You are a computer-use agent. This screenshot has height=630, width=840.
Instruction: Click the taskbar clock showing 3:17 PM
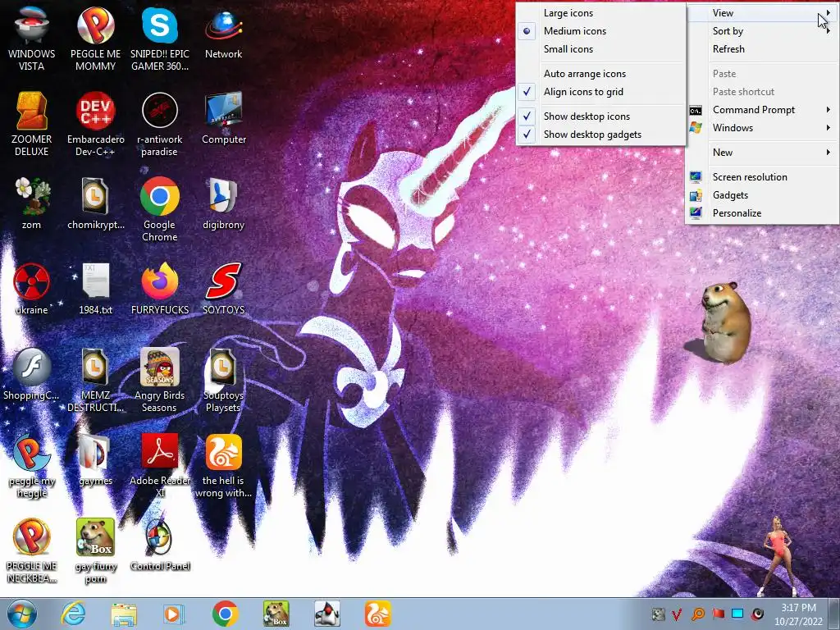tap(798, 614)
